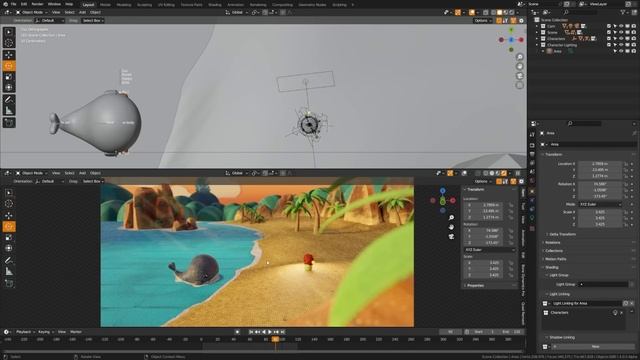Click the pan hand gizmo in top viewport
Screen dimensions: 640x360
(x=520, y=67)
